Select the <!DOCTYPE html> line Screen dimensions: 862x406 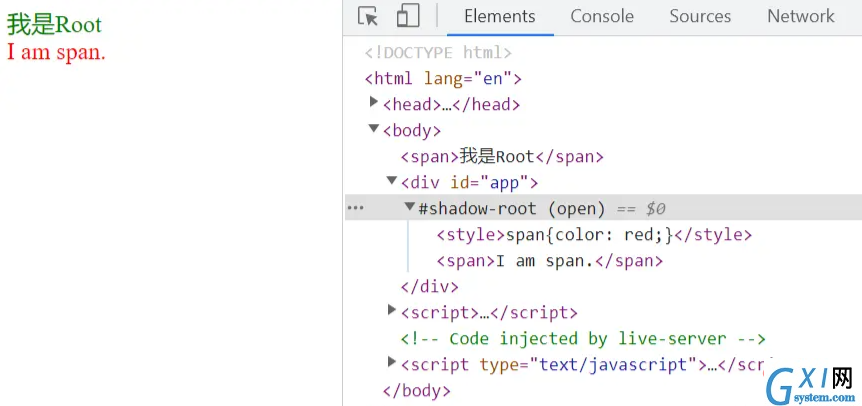[x=438, y=53]
